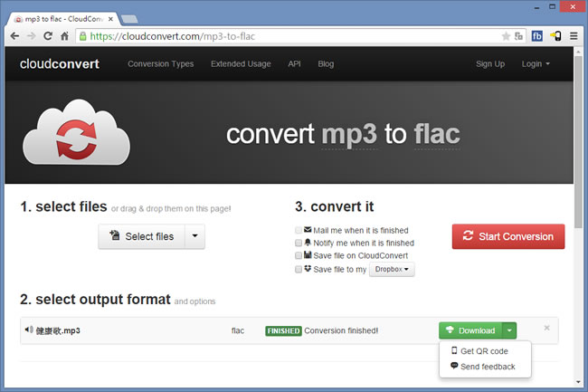Screen dimensions: 588x392
Task: Change the mp3 source format
Action: [349, 134]
